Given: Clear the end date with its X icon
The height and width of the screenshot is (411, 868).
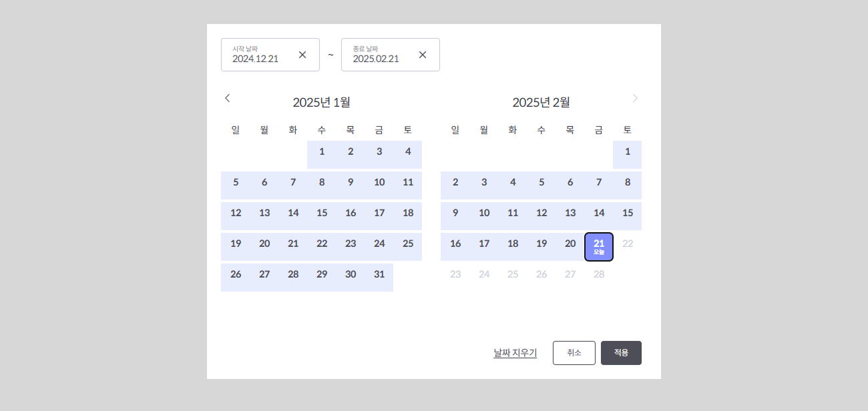Looking at the screenshot, I should click(x=423, y=55).
